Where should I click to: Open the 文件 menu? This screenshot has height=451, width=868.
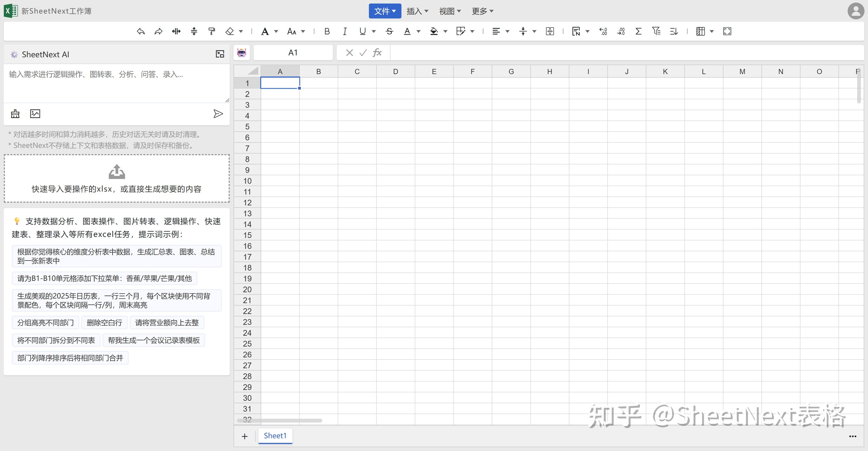pos(385,11)
